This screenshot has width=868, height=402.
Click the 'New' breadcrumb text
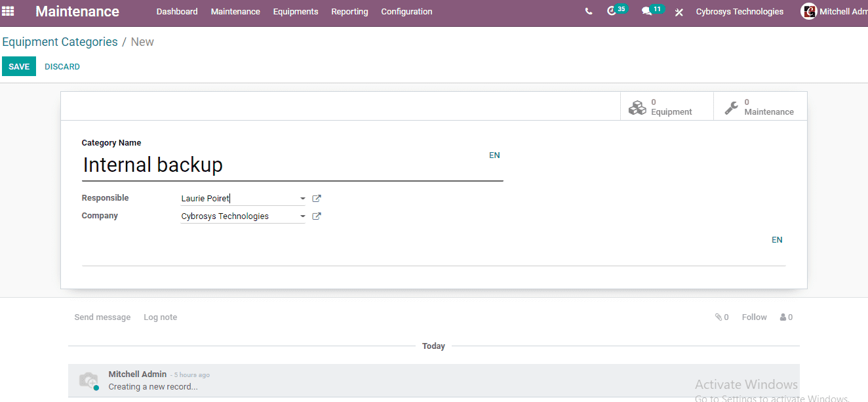142,42
